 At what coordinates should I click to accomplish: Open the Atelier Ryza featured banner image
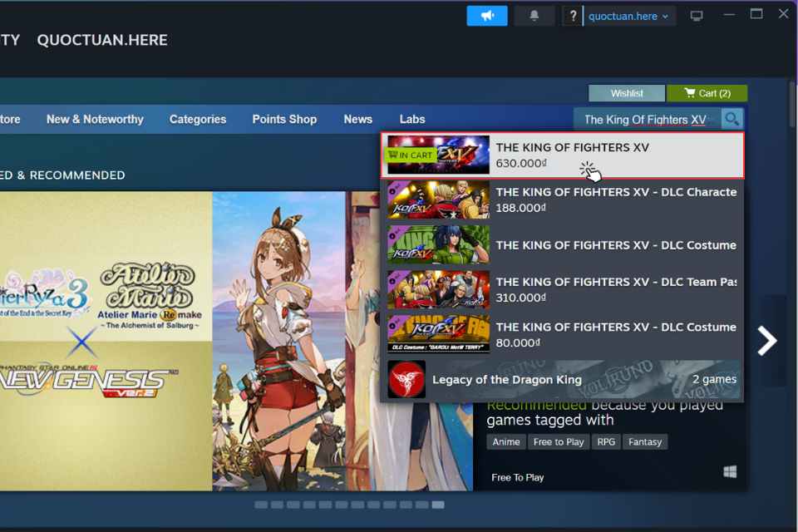[236, 341]
